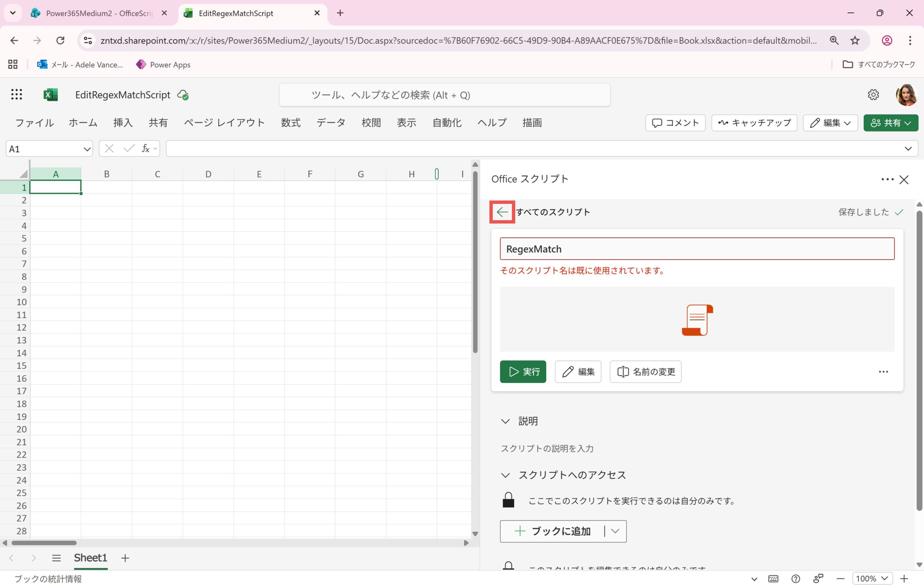Add a new sheet with plus icon
Image resolution: width=924 pixels, height=586 pixels.
[125, 558]
